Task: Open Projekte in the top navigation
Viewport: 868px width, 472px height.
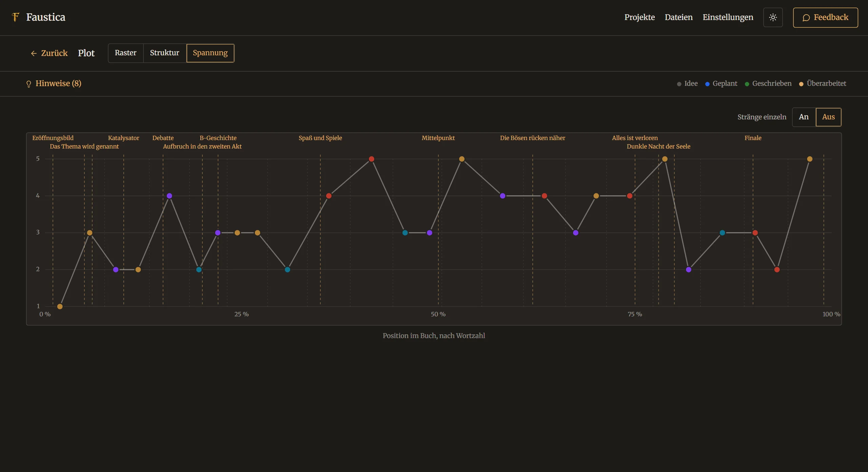Action: (639, 17)
